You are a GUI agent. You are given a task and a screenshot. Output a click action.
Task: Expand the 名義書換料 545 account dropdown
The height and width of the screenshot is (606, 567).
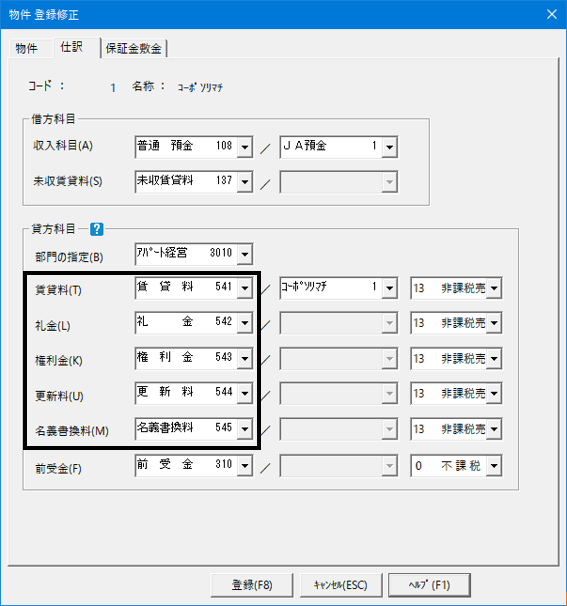click(x=245, y=429)
